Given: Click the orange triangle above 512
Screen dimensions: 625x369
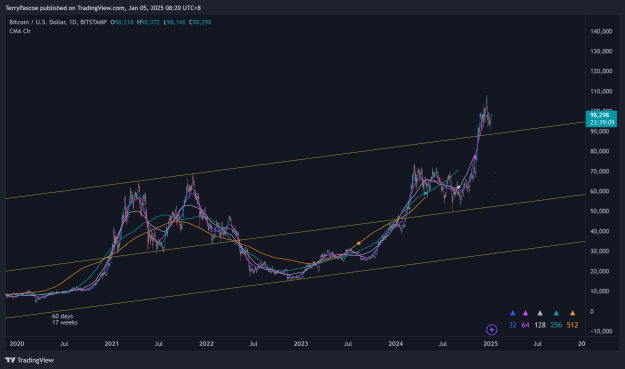Looking at the screenshot, I should pyautogui.click(x=572, y=313).
